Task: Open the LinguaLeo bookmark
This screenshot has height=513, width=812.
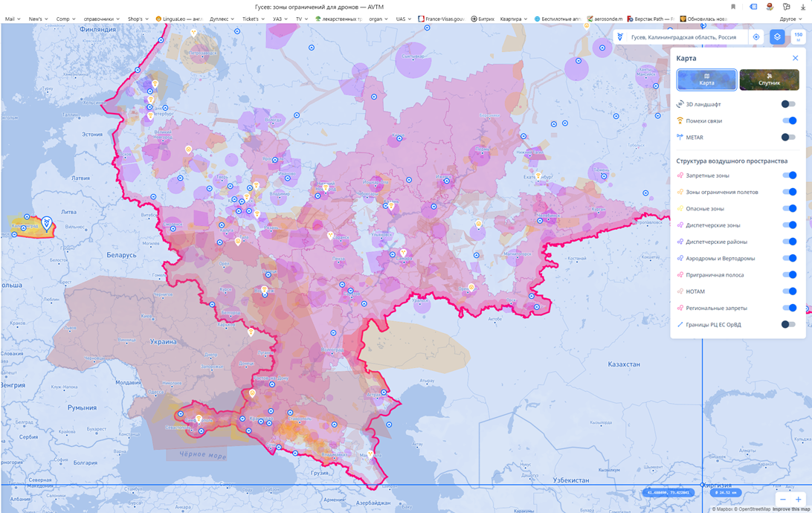Action: [x=179, y=19]
